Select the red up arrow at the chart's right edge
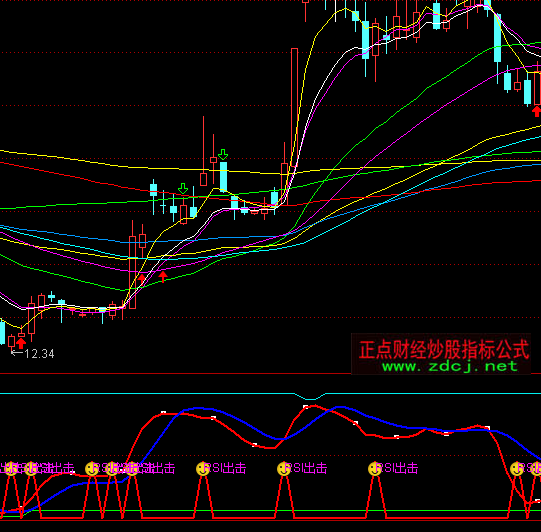Screen dimensions: 541x532 (537, 111)
